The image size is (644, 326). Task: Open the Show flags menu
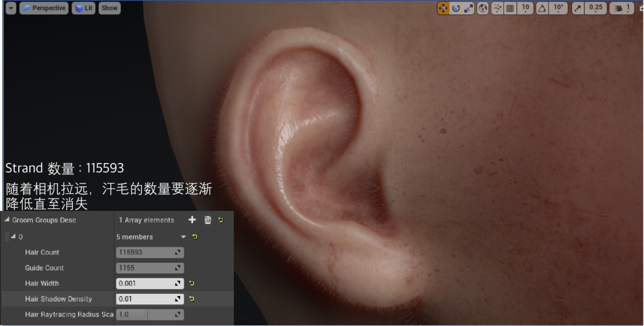[x=109, y=8]
